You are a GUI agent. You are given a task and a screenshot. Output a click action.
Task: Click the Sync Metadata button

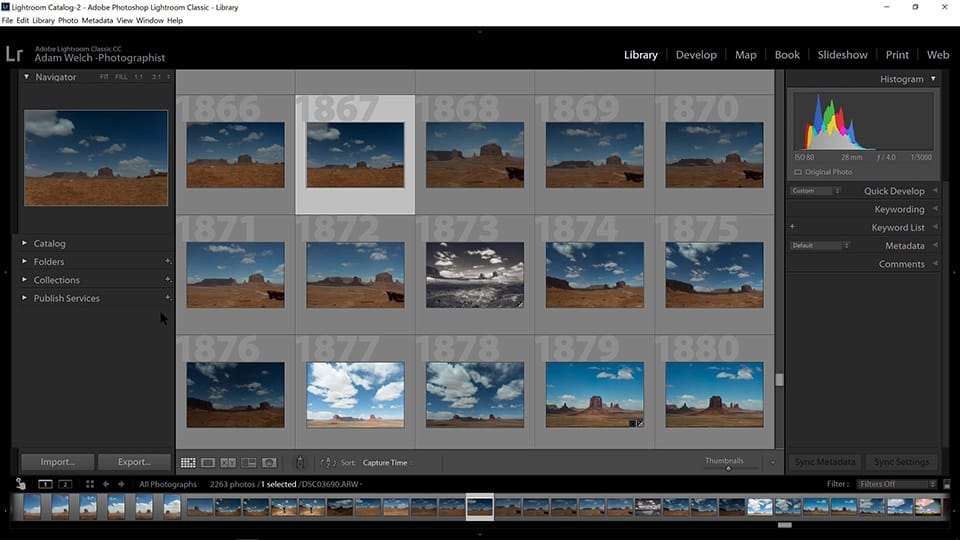coord(825,462)
